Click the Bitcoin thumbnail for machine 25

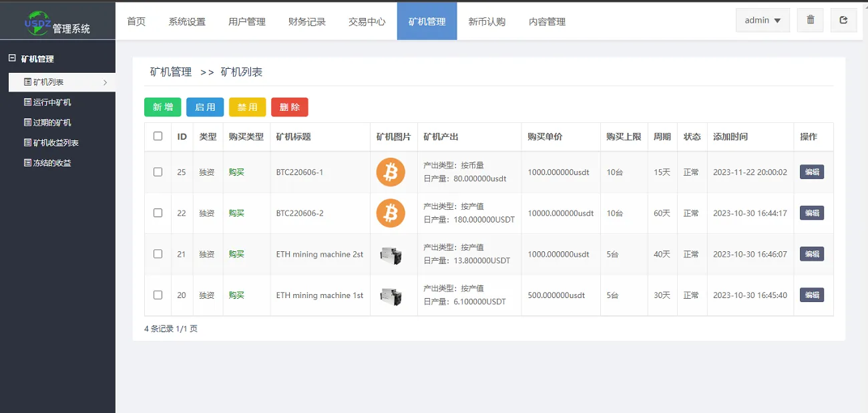391,172
